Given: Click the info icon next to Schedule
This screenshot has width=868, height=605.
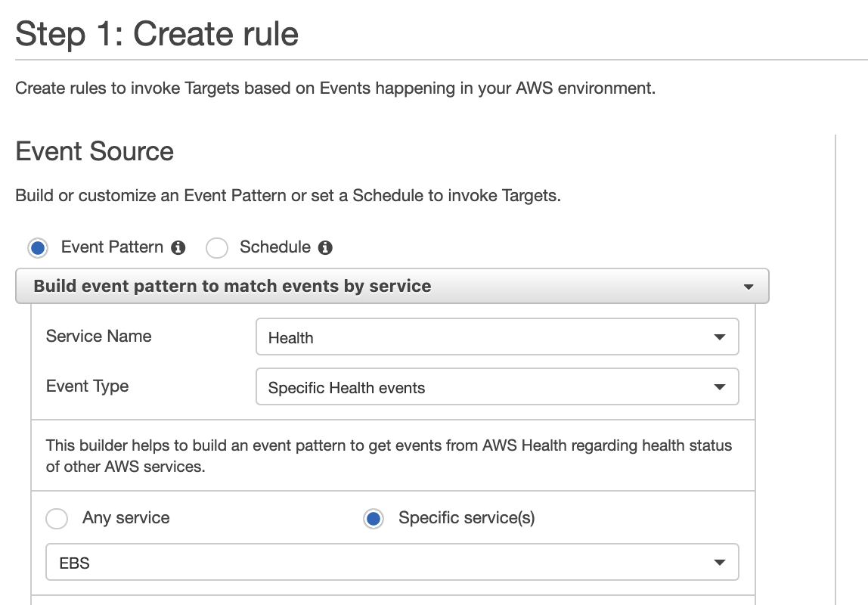Looking at the screenshot, I should click(x=325, y=247).
